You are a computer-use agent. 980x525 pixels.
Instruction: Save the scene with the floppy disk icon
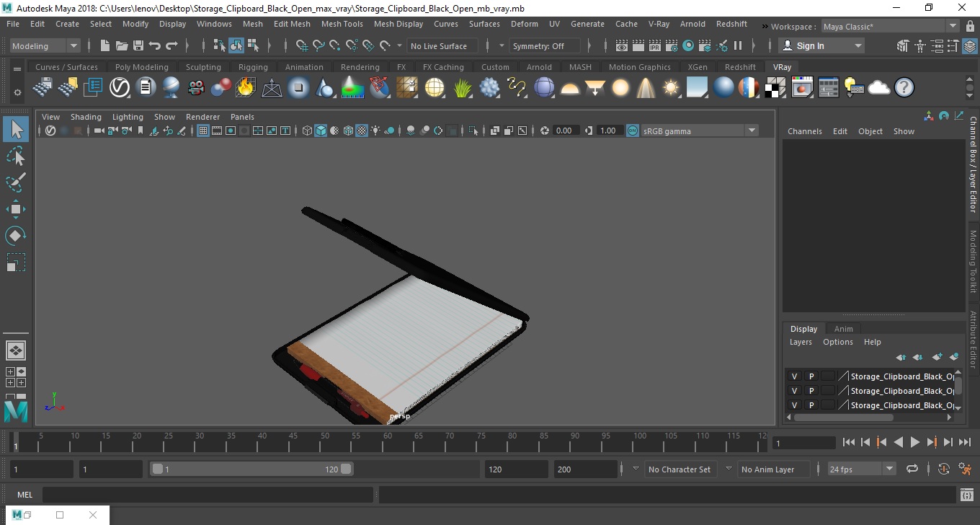138,45
